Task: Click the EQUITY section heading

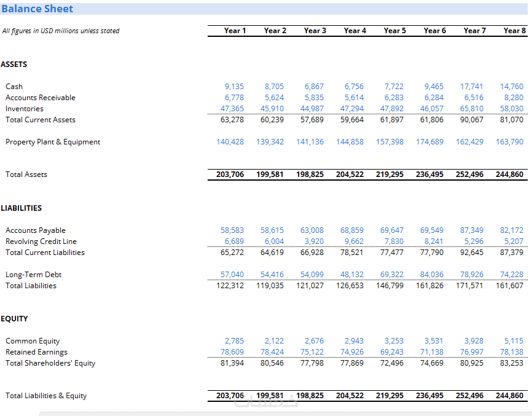Action: [x=14, y=319]
